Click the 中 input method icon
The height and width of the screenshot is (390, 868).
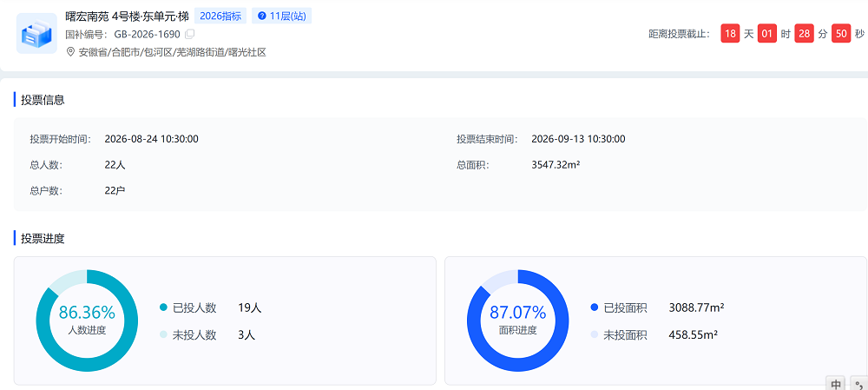[x=837, y=384]
